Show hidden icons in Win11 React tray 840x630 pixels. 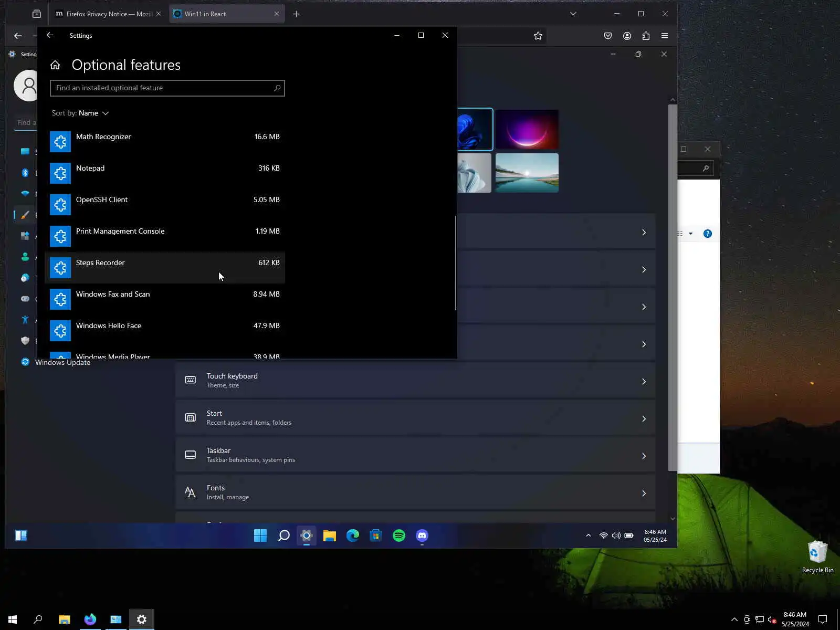click(x=589, y=535)
